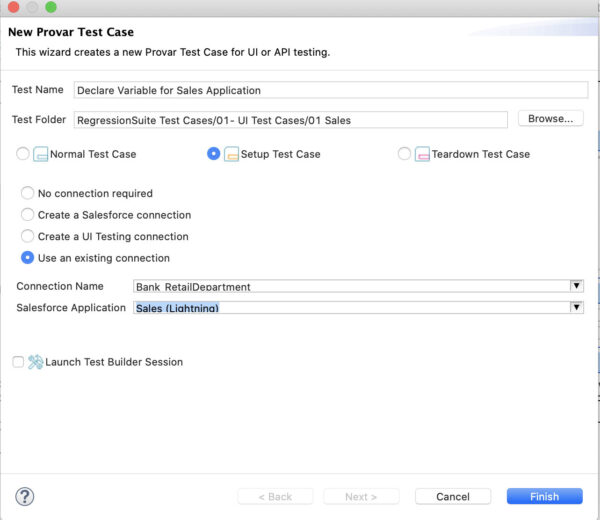Screen dimensions: 600x520
Task: Click the Test Builder tools icon
Action: tap(35, 362)
